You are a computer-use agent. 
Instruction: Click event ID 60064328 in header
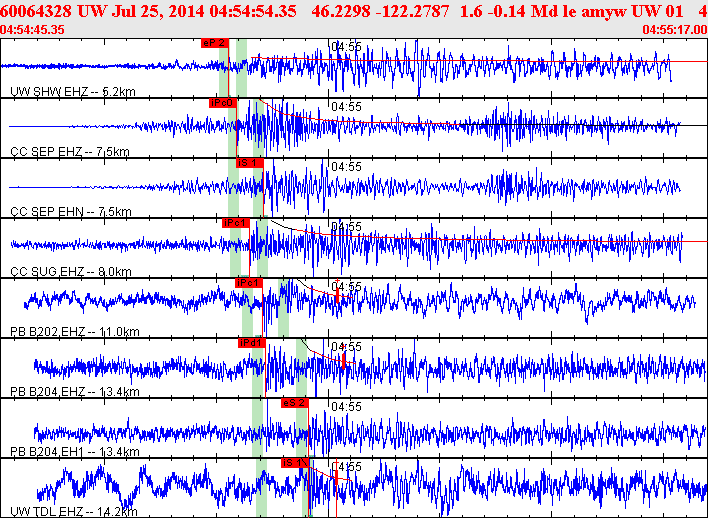36,11
